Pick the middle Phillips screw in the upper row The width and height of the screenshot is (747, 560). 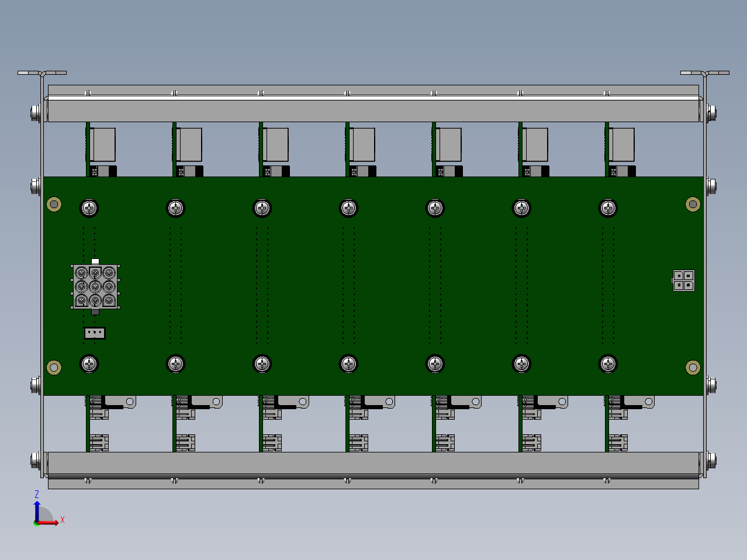coord(348,208)
